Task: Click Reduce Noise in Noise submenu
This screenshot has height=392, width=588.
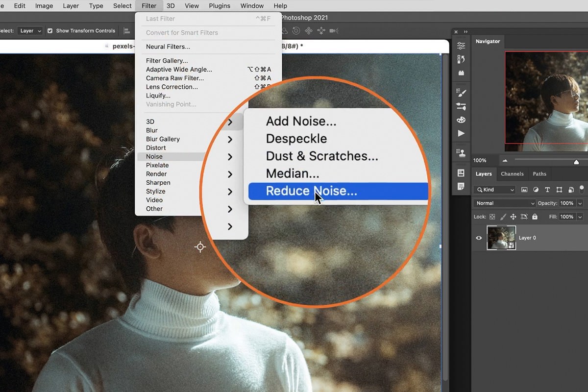Action: 338,191
